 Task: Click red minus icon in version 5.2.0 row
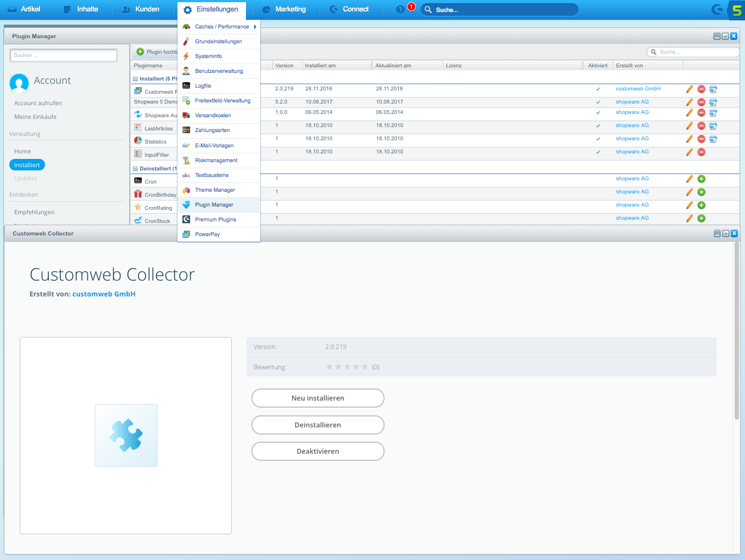[x=701, y=102]
